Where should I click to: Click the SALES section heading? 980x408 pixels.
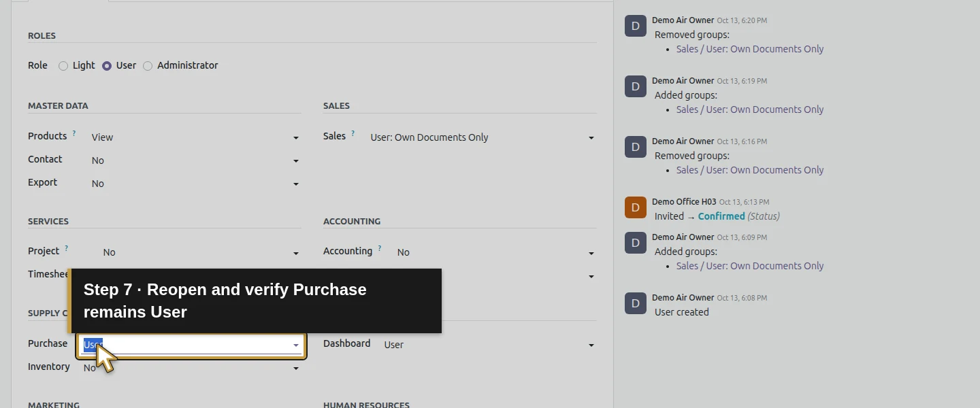[336, 105]
